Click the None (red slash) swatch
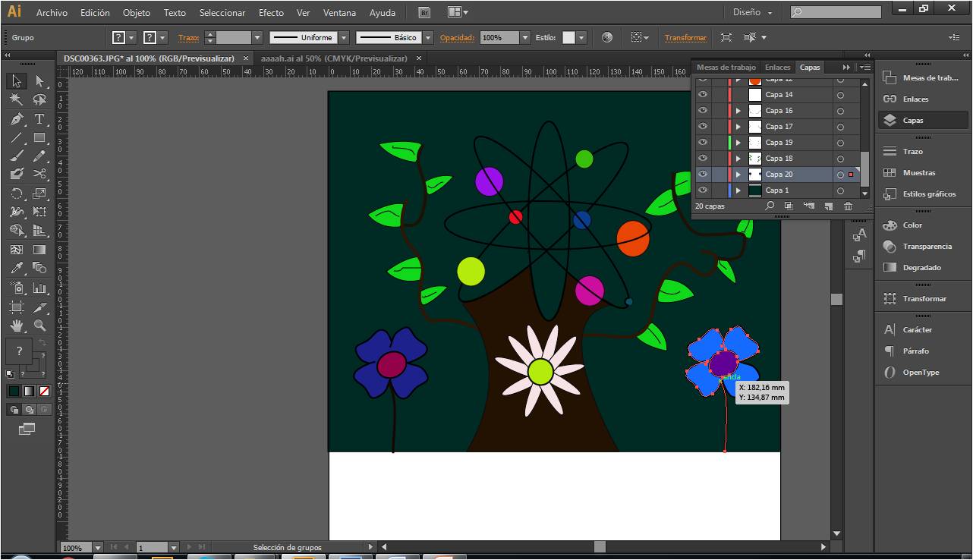Image resolution: width=973 pixels, height=560 pixels. [x=44, y=391]
